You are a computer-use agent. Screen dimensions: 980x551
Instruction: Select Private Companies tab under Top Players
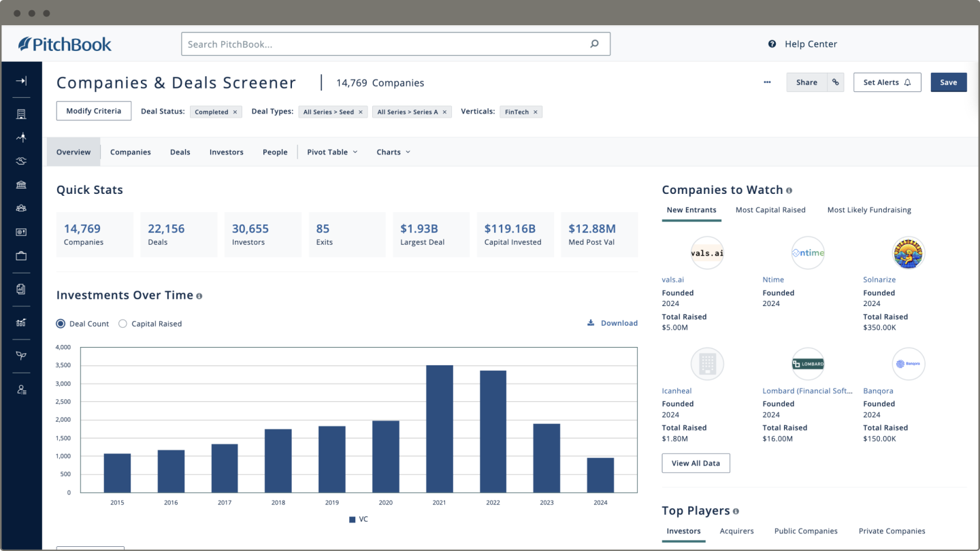tap(892, 531)
